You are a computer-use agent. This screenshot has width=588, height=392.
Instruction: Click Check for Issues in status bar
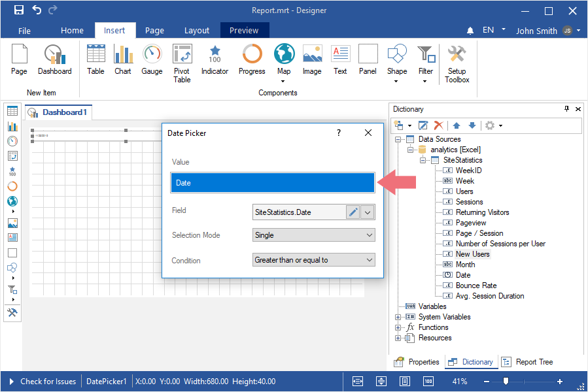(48, 382)
